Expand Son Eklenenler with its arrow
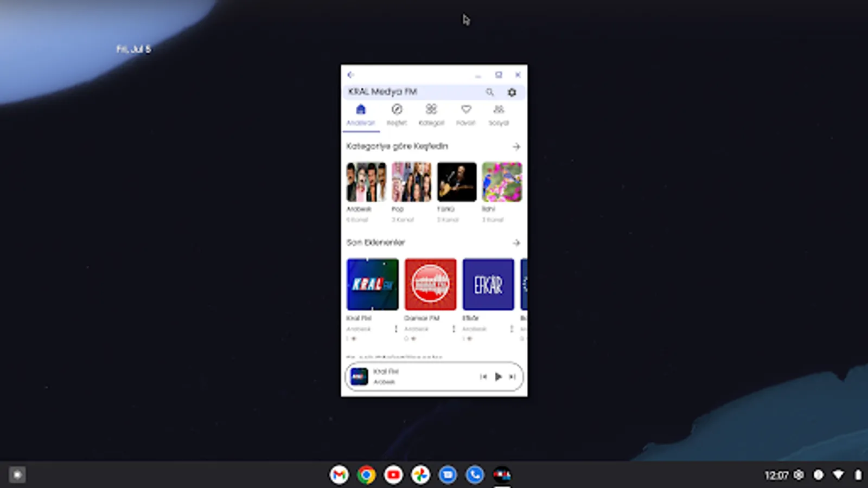Viewport: 868px width, 488px height. 516,243
